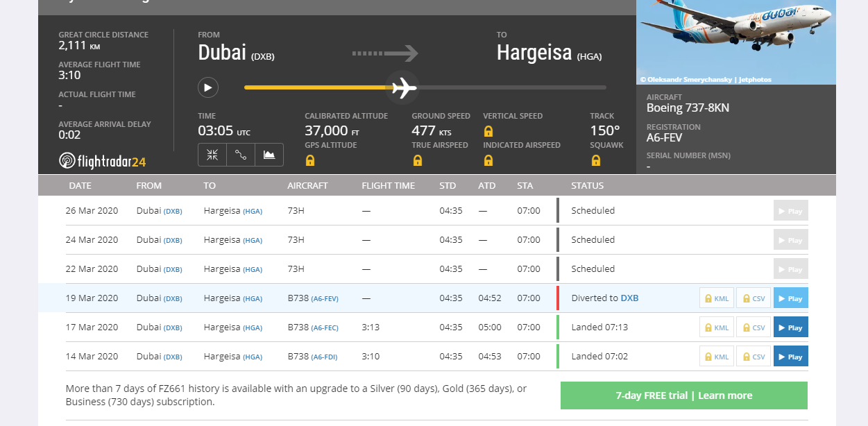Click flight time 3:13 in 17 Mar row
This screenshot has height=426, width=868.
point(371,327)
